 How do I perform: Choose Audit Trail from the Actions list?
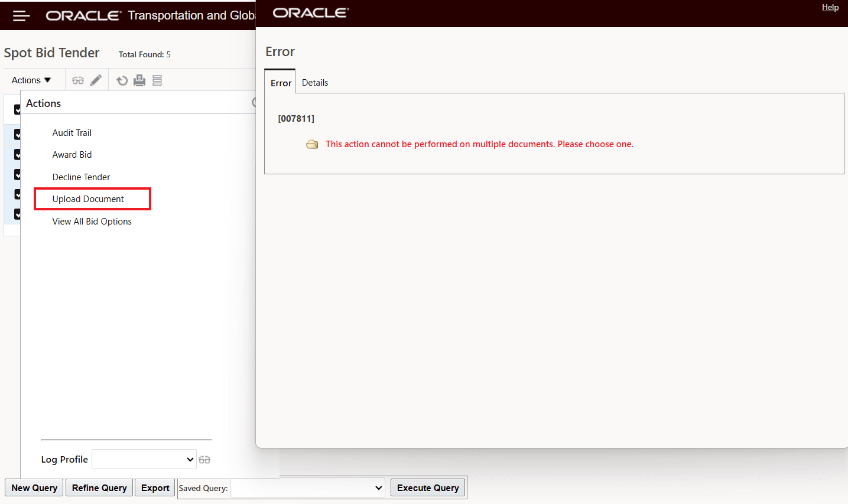point(72,133)
